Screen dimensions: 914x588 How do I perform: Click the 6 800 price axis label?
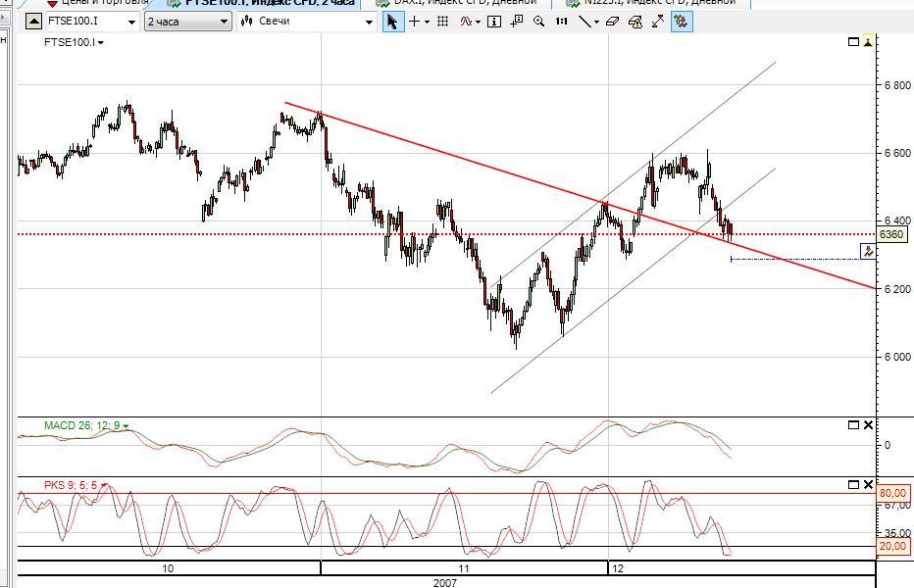click(897, 85)
